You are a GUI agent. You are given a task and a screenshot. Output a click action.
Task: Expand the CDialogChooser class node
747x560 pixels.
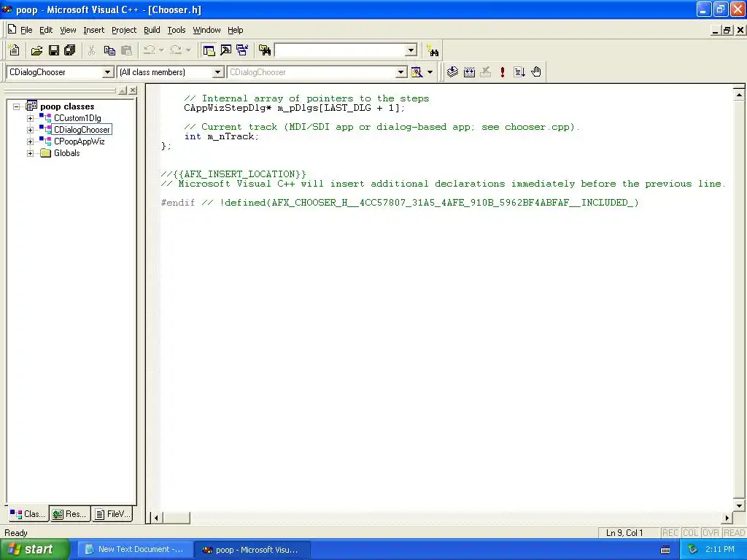click(x=30, y=130)
